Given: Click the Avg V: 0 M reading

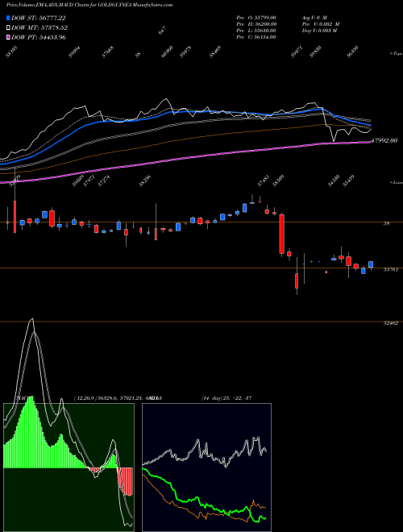Looking at the screenshot, I should coord(314,18).
